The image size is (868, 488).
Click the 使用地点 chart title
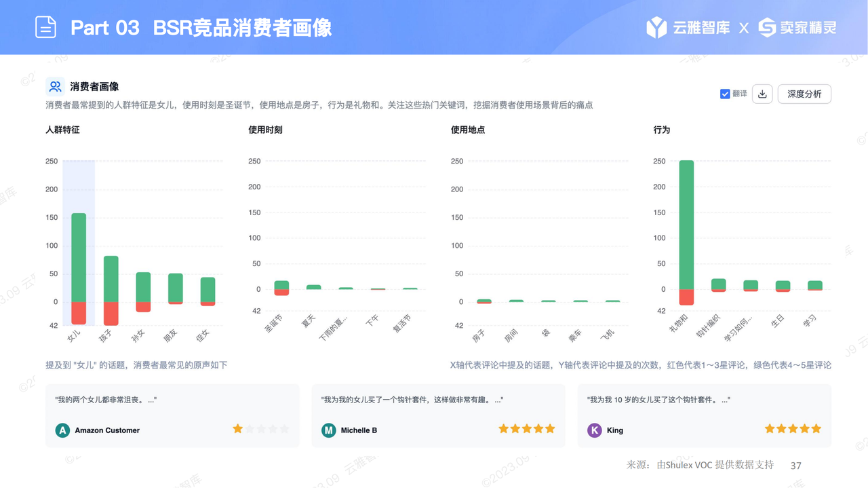pos(468,130)
